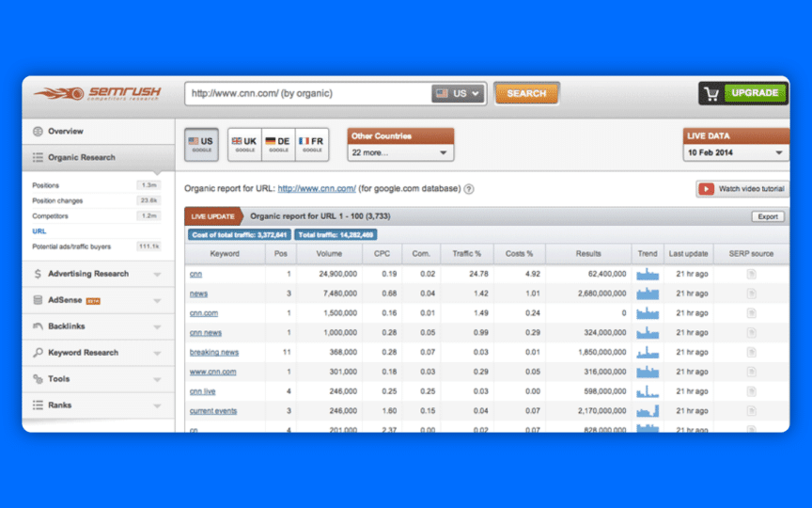Click the Cost of total traffic label

[240, 235]
